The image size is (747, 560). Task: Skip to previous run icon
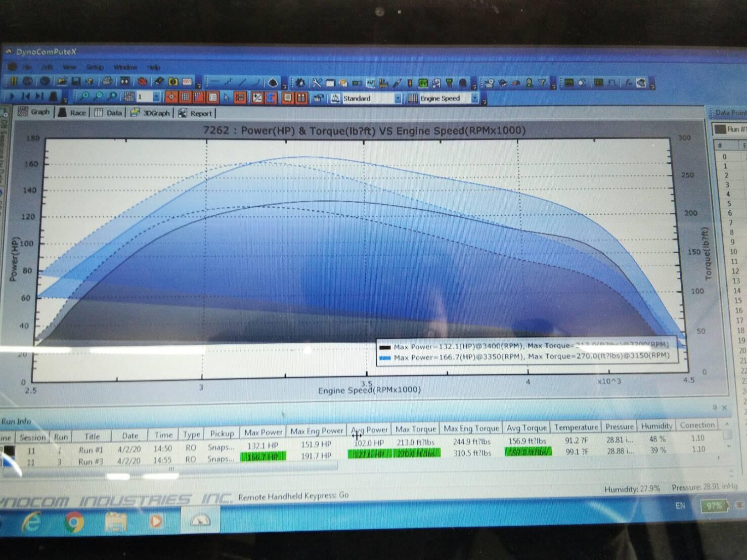click(26, 96)
